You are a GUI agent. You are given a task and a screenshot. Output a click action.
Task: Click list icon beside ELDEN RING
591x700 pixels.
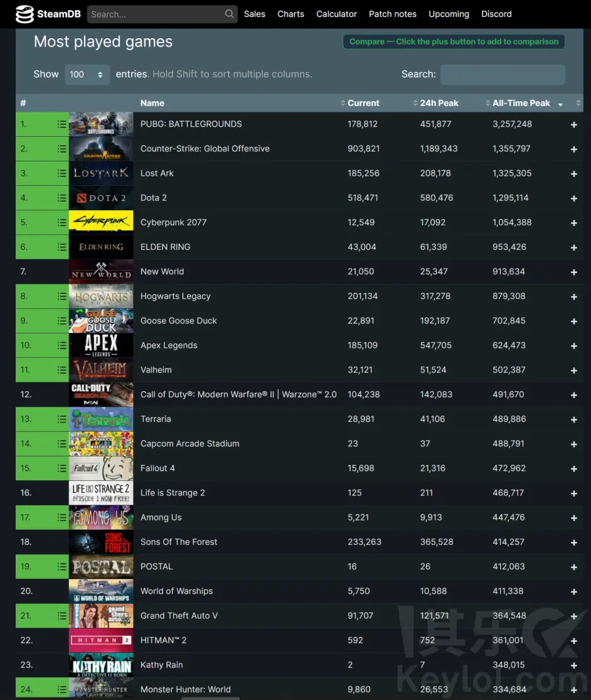62,247
